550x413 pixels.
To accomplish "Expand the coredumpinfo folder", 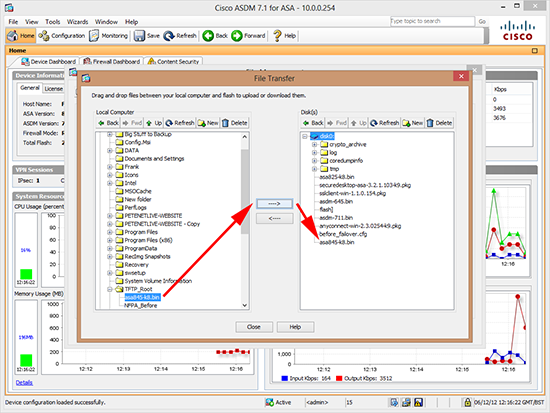I will 314,161.
